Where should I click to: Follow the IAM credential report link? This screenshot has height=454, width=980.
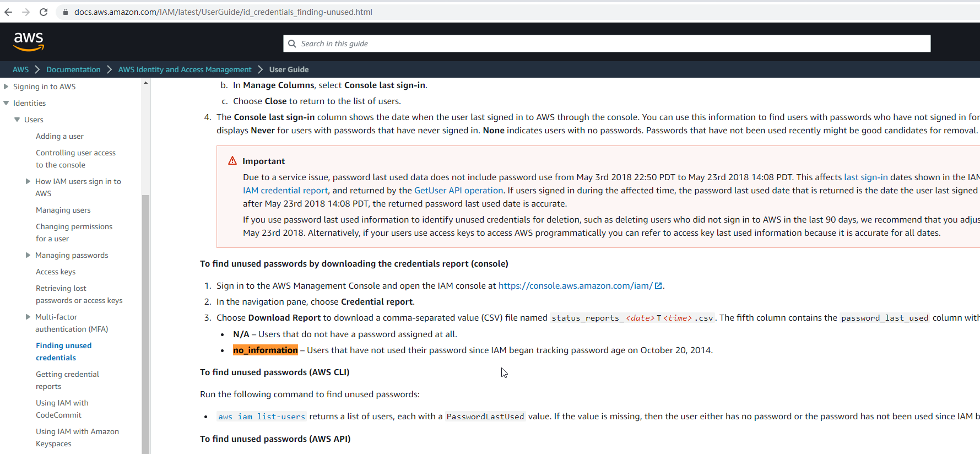tap(285, 190)
